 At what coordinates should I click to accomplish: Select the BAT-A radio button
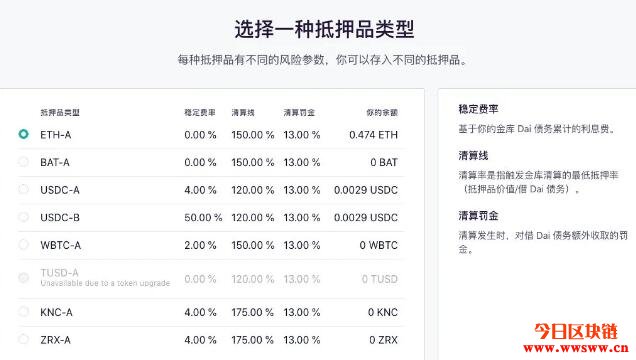click(x=24, y=162)
